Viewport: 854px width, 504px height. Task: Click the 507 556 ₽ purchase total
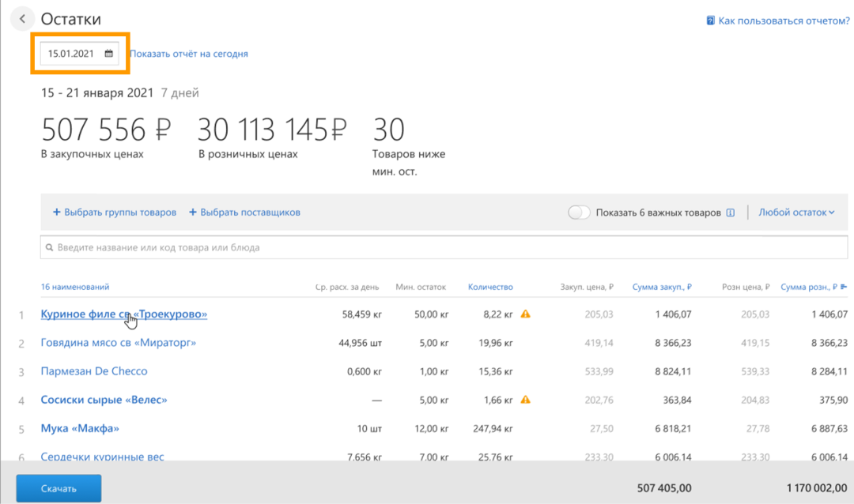[x=106, y=130]
